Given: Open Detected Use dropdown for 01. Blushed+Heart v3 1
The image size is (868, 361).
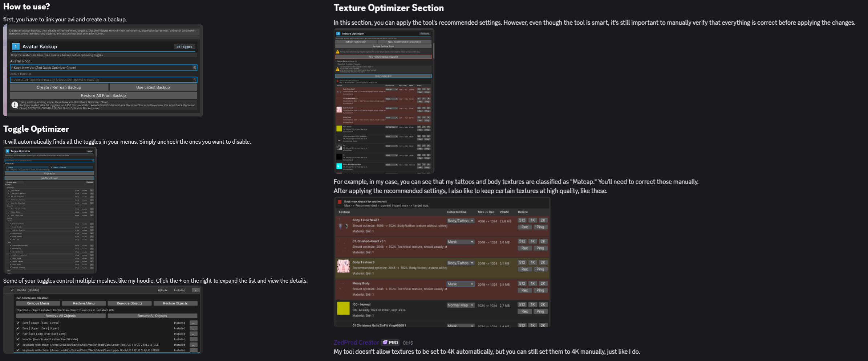Looking at the screenshot, I should click(x=461, y=242).
